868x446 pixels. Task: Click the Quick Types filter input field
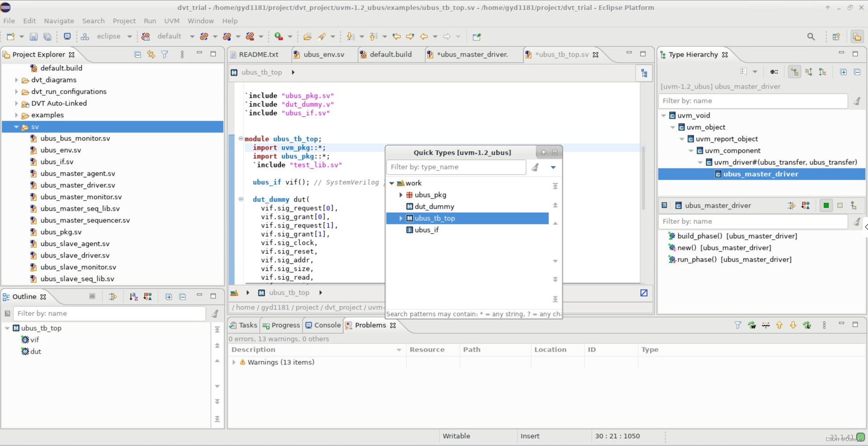coord(456,167)
